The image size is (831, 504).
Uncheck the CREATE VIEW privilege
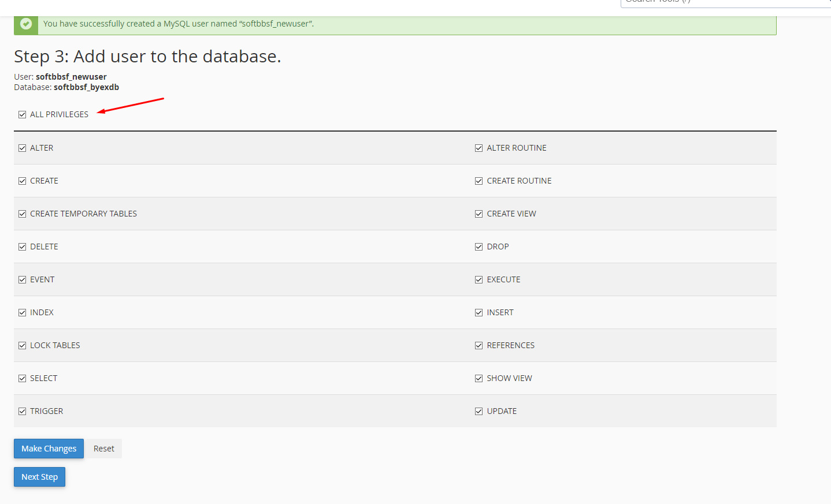click(478, 214)
